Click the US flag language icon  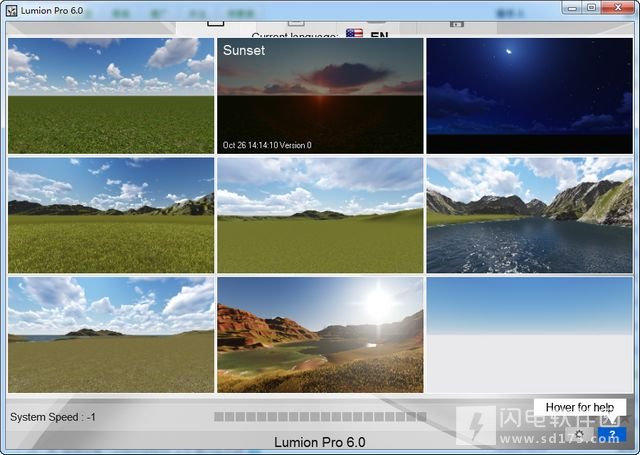tap(354, 33)
